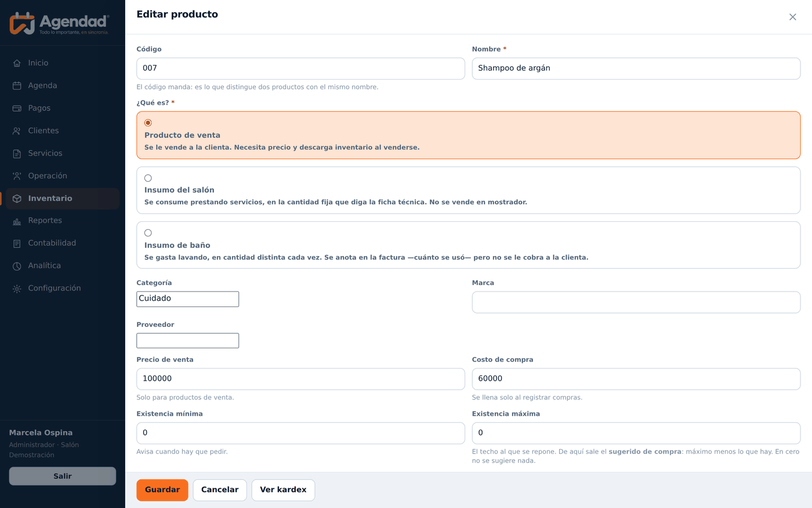Click the Editar producto heading
Screen dimensions: 812x508
coord(177,15)
